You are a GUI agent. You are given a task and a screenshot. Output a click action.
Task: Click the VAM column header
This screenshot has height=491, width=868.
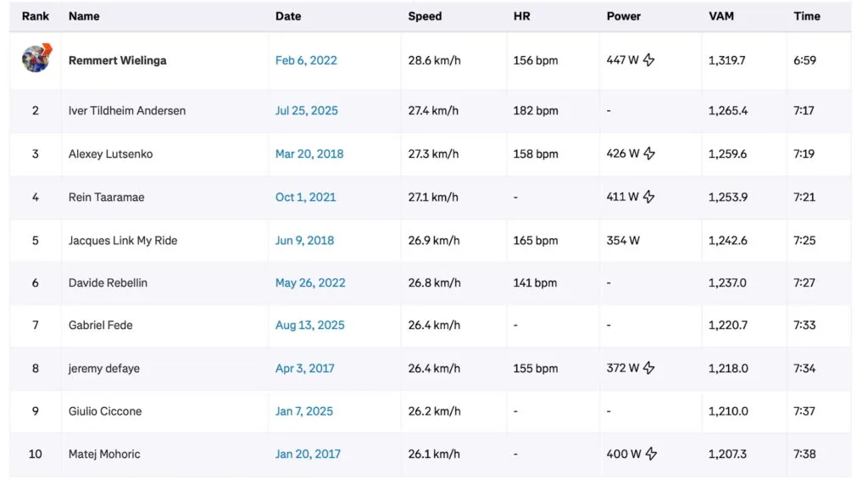pos(721,16)
